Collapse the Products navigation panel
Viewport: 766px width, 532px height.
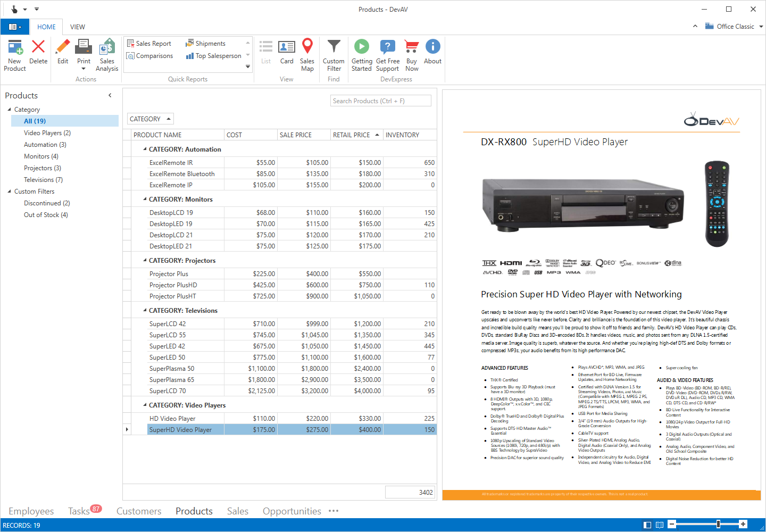pyautogui.click(x=110, y=95)
